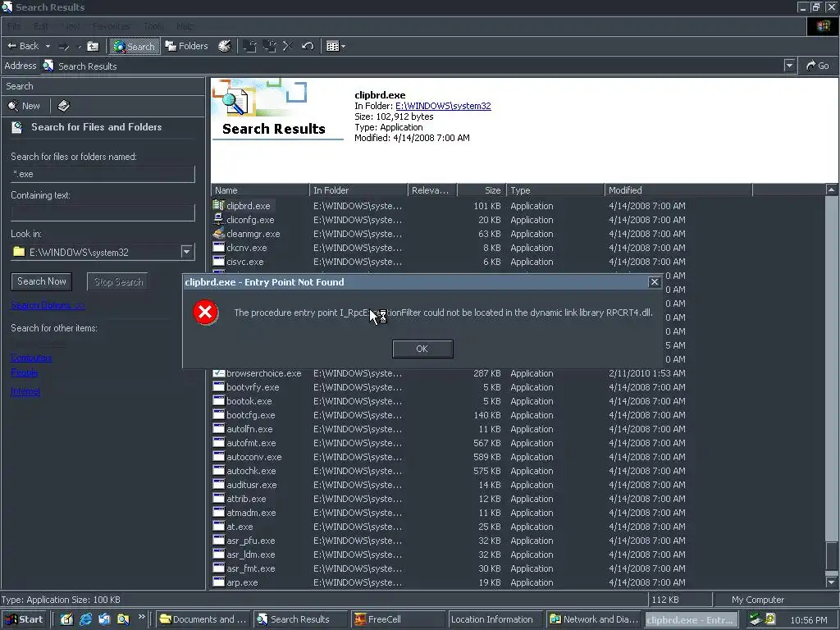The height and width of the screenshot is (630, 840).
Task: Open the Views dropdown arrow
Action: 343,47
